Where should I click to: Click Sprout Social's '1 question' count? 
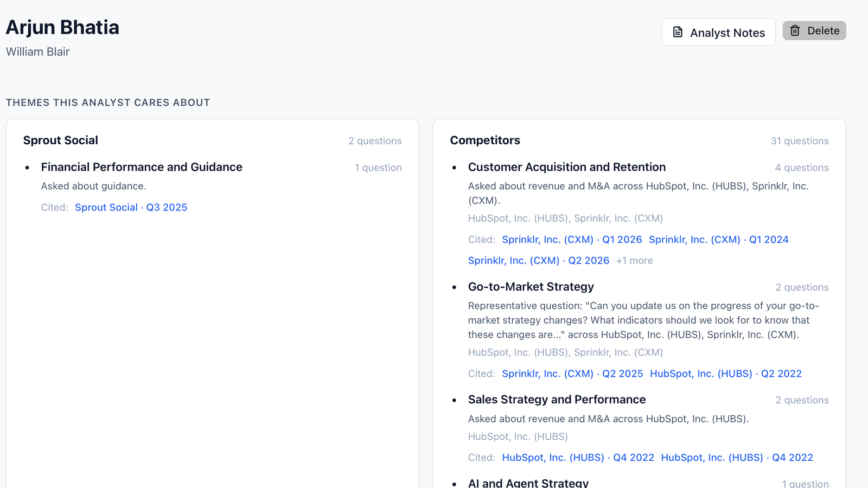[x=378, y=168]
